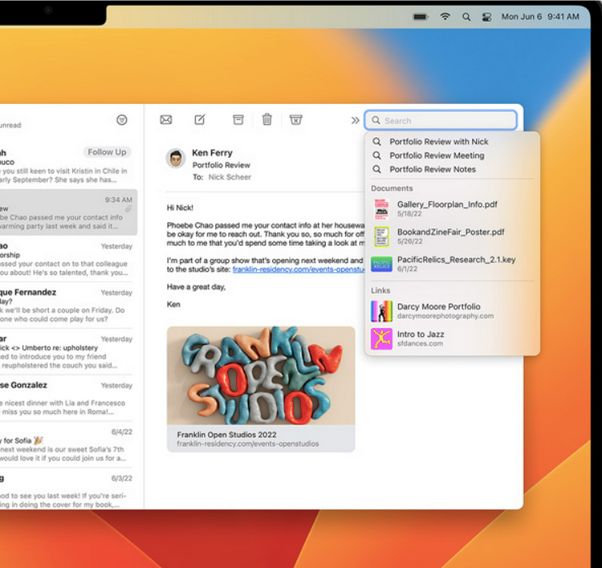The image size is (602, 568).
Task: Click the search magnifier icon in the Search field
Action: (376, 121)
